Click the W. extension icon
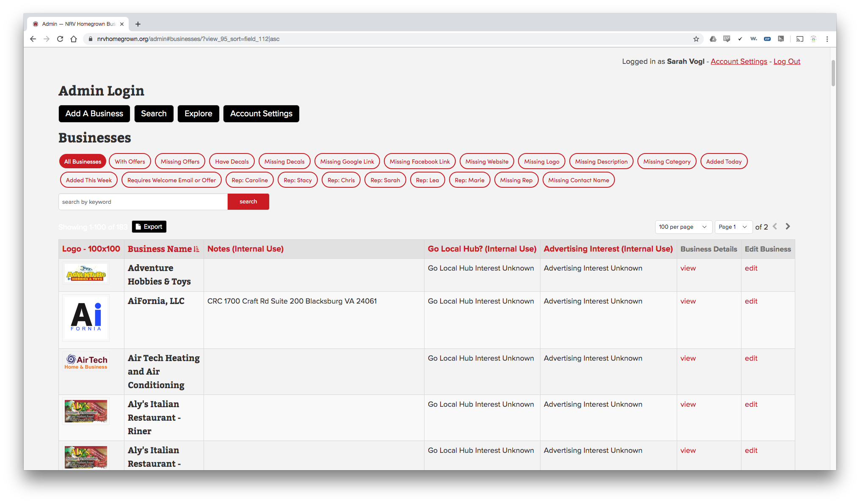Screen dimensions: 860x504 754,39
